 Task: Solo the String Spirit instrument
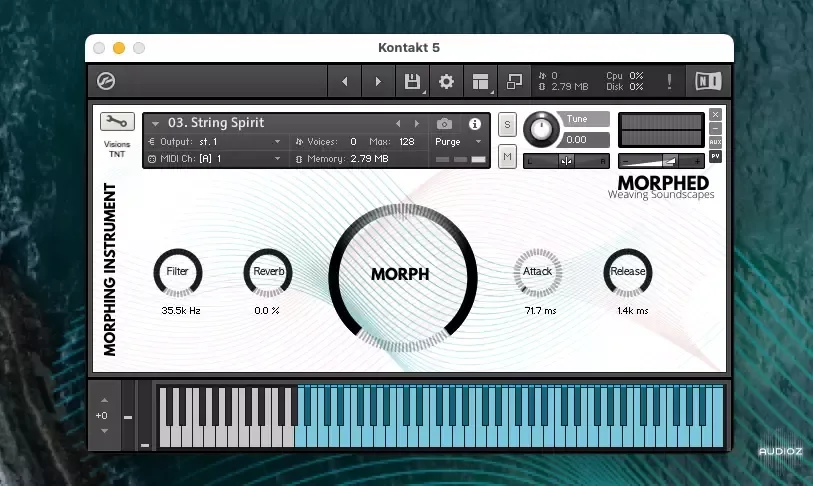pos(507,124)
